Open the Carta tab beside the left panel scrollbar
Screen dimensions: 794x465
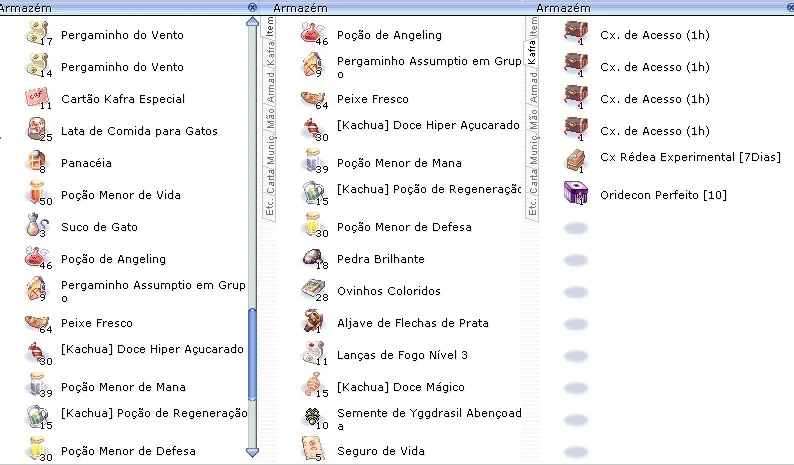point(270,181)
